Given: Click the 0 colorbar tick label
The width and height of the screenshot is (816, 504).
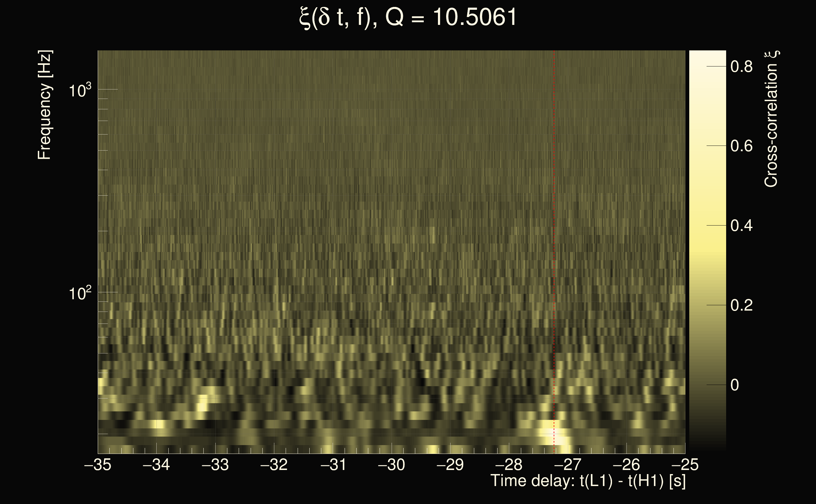Looking at the screenshot, I should click(x=734, y=385).
